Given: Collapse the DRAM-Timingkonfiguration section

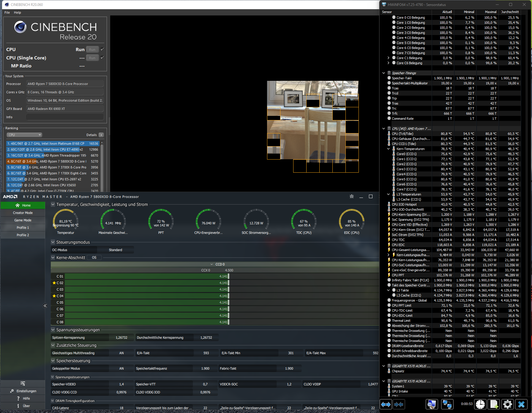Looking at the screenshot, I should click(53, 401).
